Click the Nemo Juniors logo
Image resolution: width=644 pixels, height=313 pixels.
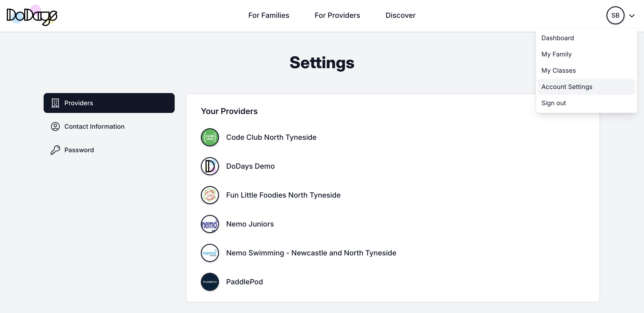coord(210,224)
